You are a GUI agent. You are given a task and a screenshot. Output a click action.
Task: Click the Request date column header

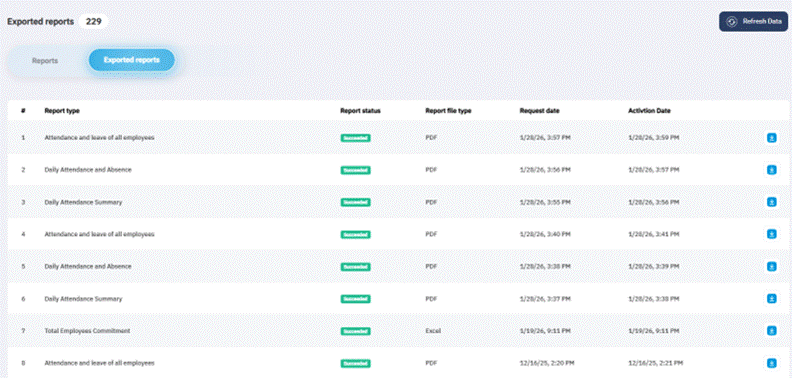pyautogui.click(x=539, y=111)
